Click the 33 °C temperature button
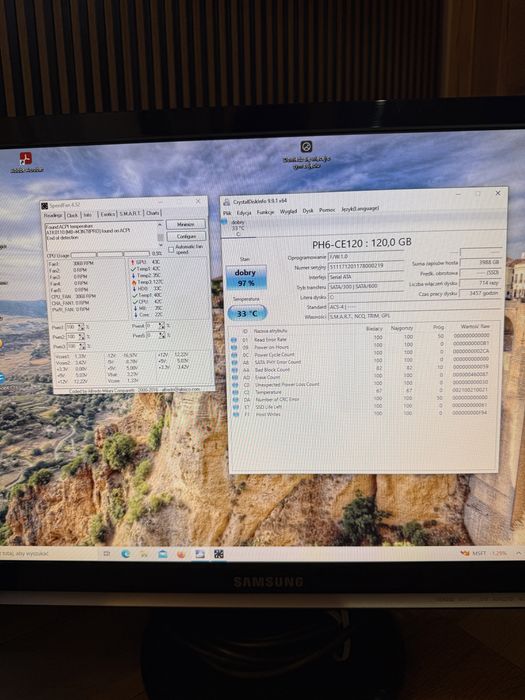This screenshot has height=700, width=525. point(247,313)
